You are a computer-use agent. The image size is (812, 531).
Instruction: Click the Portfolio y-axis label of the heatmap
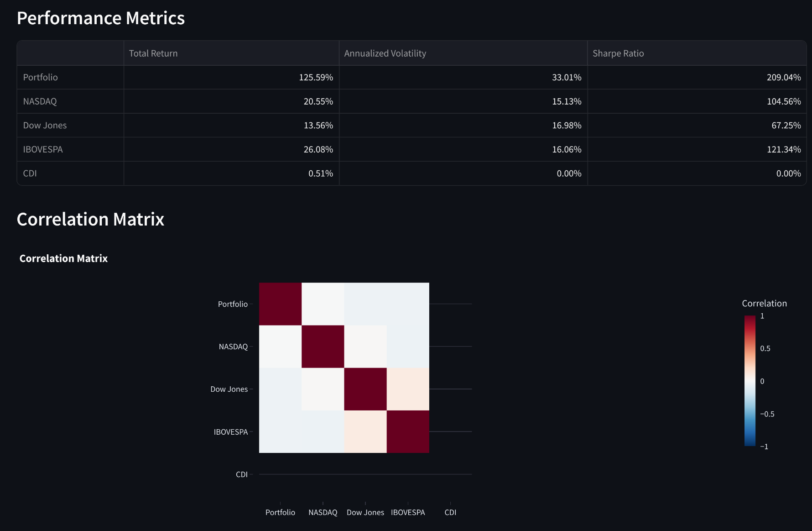click(x=233, y=304)
